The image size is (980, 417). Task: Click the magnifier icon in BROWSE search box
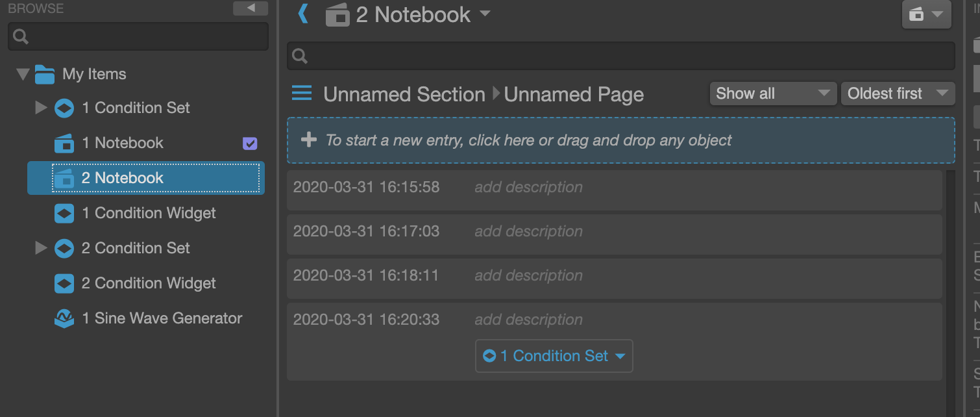tap(19, 36)
